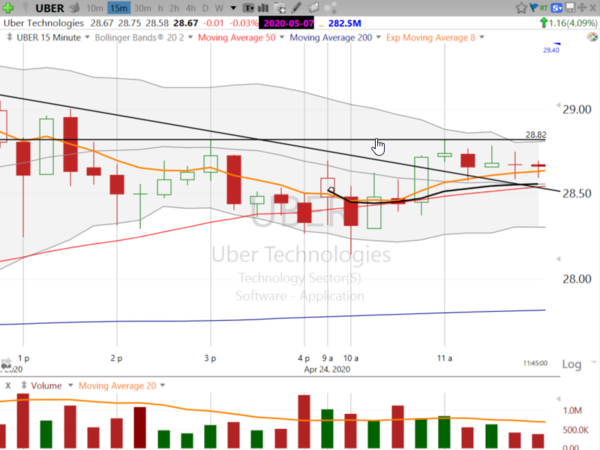
Task: Click the 500.0K volume axis label
Action: [576, 430]
